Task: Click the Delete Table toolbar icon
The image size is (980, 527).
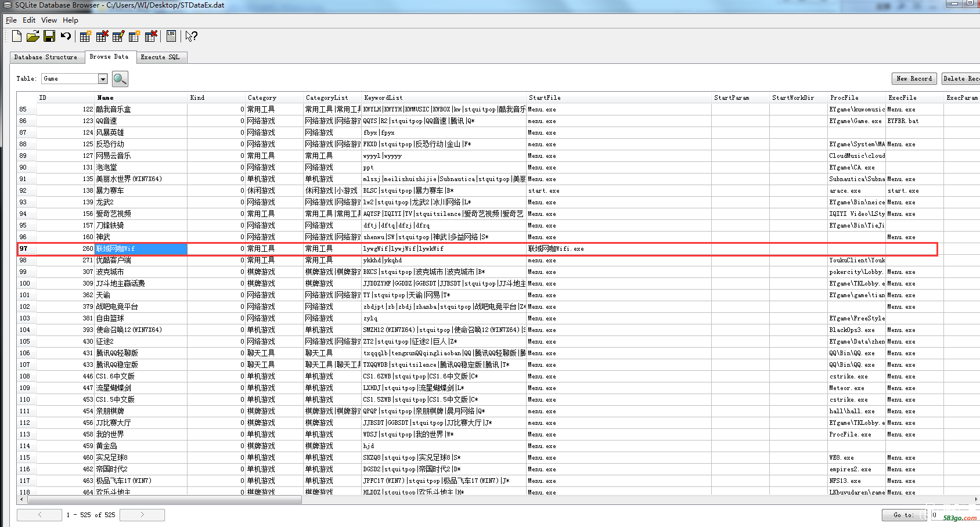Action: point(102,36)
